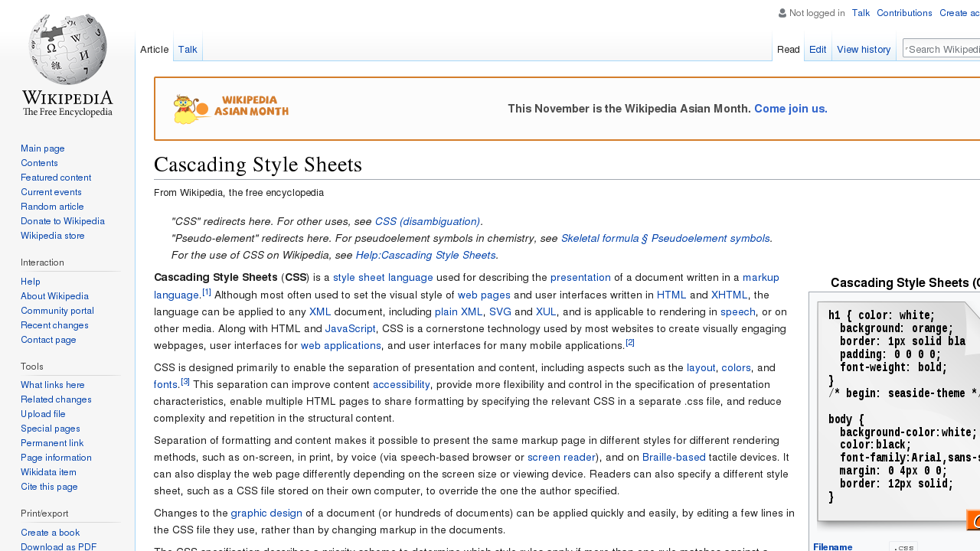Open Donate to Wikipedia link
The height and width of the screenshot is (551, 980).
[63, 221]
